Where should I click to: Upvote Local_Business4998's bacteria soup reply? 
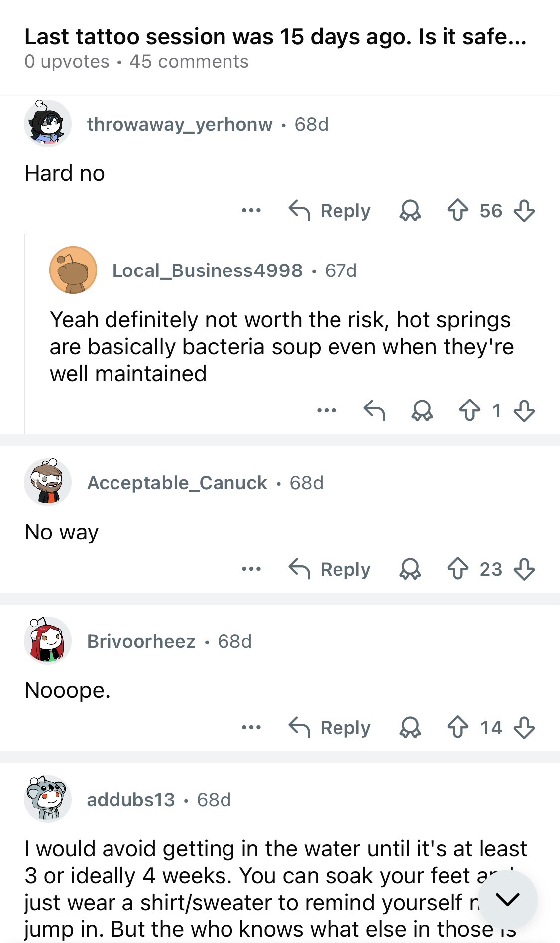point(469,411)
